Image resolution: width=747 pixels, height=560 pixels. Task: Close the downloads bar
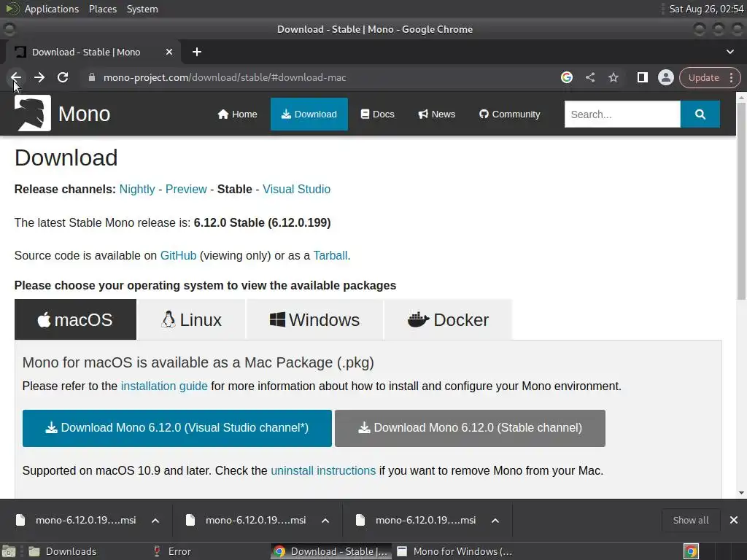[x=734, y=520]
